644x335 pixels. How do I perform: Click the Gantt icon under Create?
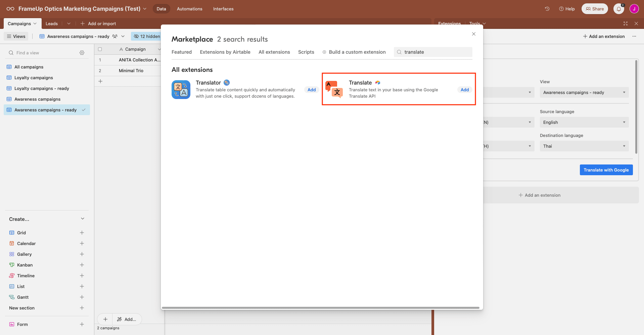click(x=12, y=297)
